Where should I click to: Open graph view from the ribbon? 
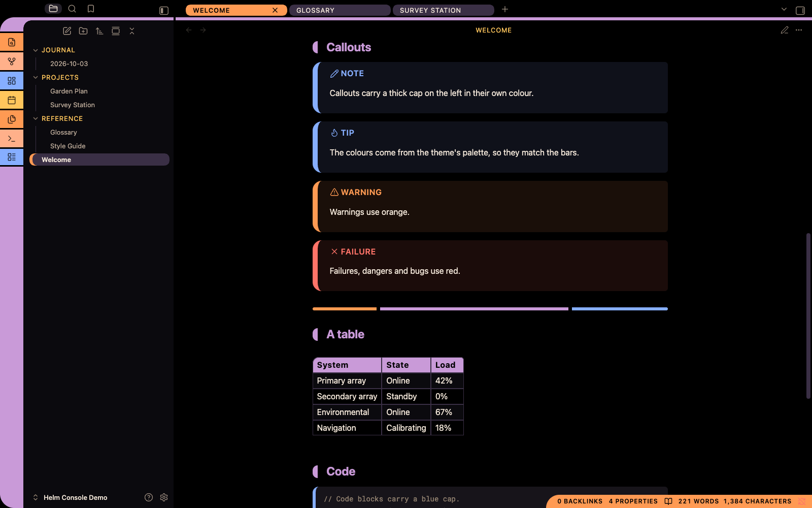(x=12, y=61)
